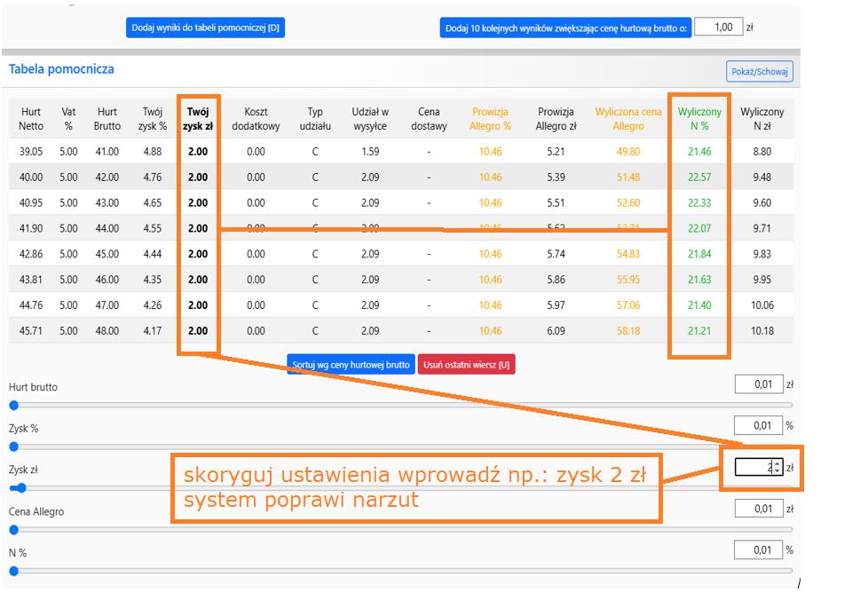Focus the Zysk % value input
868x593 pixels.
tap(758, 426)
